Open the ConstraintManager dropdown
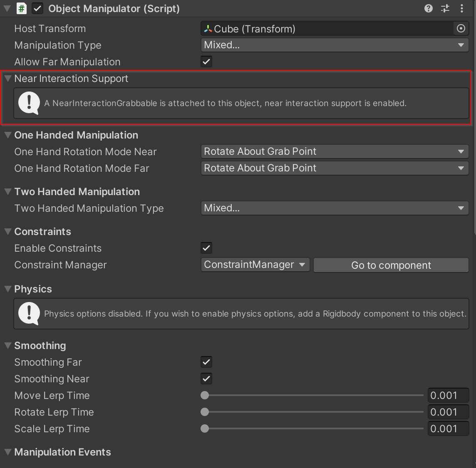This screenshot has height=468, width=476. point(255,265)
